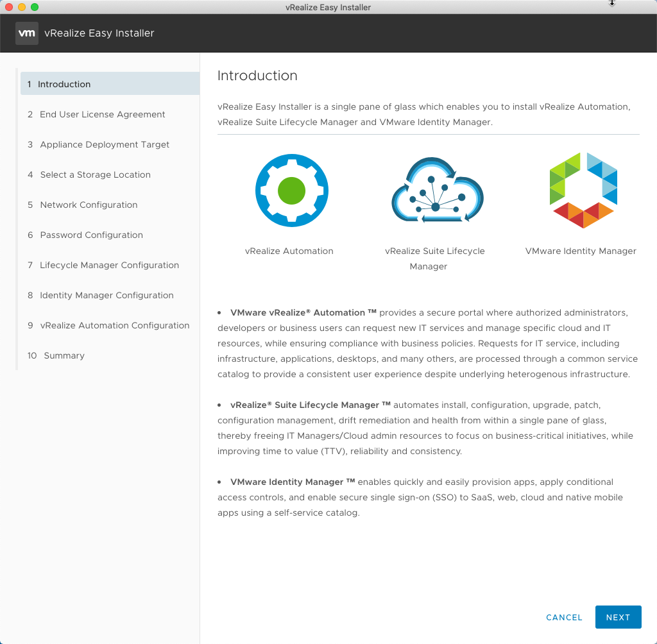Go to Lifecycle Manager Configuration step
657x644 pixels.
click(109, 265)
